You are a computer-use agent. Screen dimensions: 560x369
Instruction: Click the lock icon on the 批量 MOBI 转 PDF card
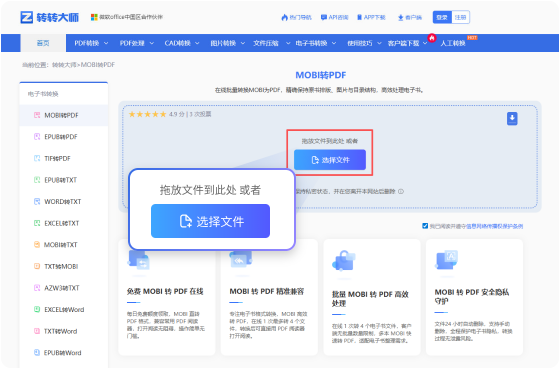tap(344, 261)
